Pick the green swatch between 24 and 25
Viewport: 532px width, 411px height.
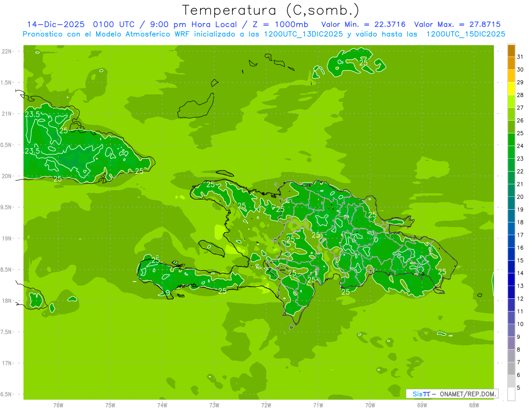pyautogui.click(x=511, y=140)
